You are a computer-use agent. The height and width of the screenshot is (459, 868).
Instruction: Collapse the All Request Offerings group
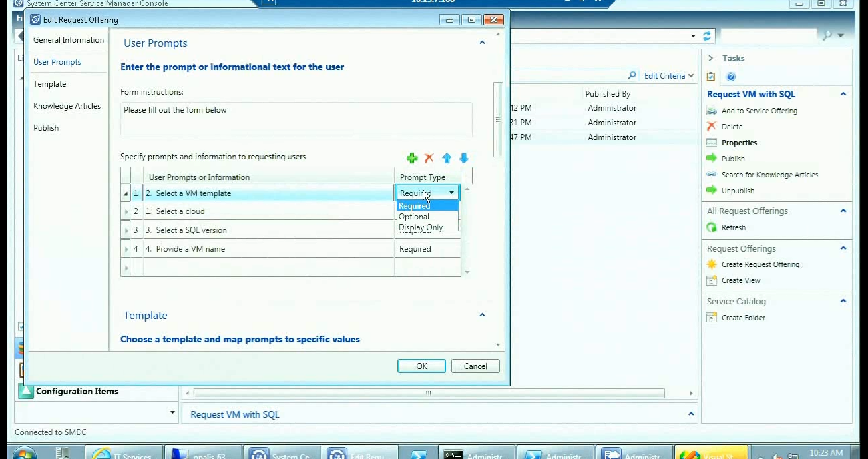point(843,211)
